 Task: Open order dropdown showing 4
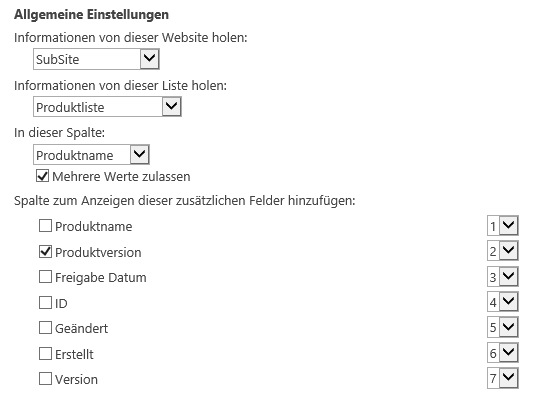(503, 302)
